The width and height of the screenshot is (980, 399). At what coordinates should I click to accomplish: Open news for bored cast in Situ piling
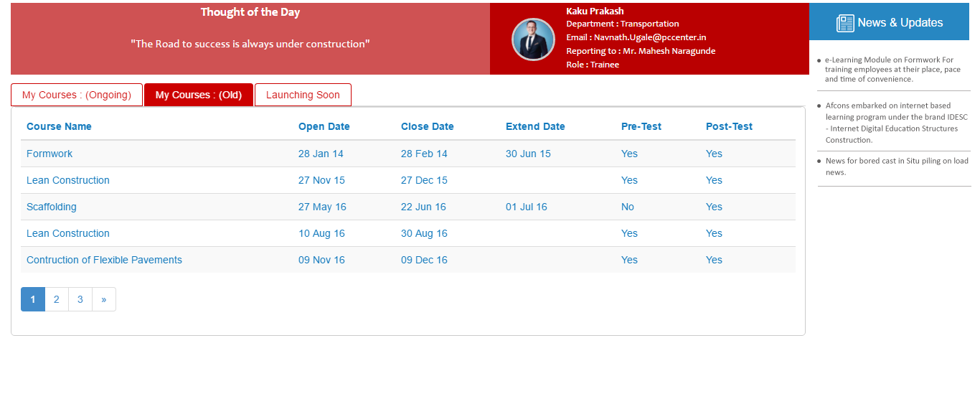pyautogui.click(x=896, y=166)
